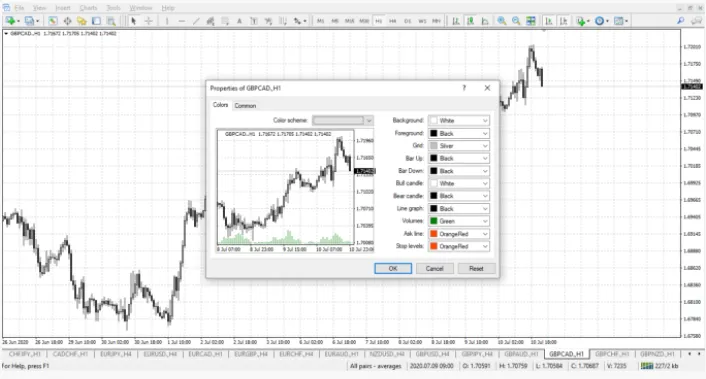Open the Background color dropdown
The width and height of the screenshot is (706, 379).
pyautogui.click(x=459, y=121)
